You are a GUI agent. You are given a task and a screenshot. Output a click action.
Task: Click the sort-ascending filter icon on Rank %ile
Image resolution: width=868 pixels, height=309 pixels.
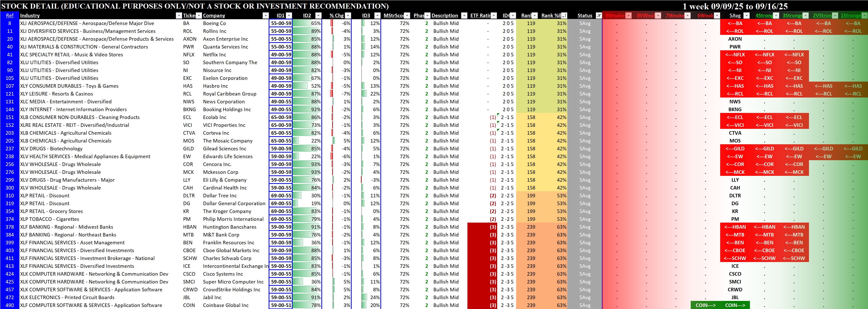pyautogui.click(x=564, y=15)
